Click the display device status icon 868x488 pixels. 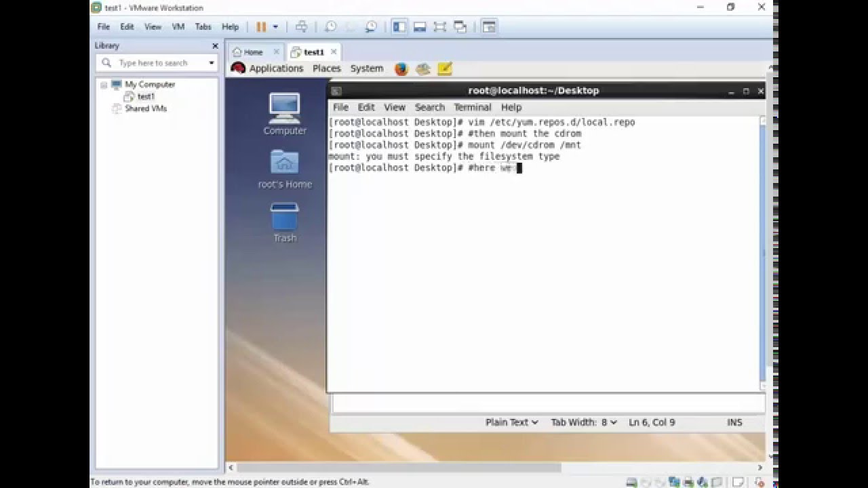click(717, 482)
